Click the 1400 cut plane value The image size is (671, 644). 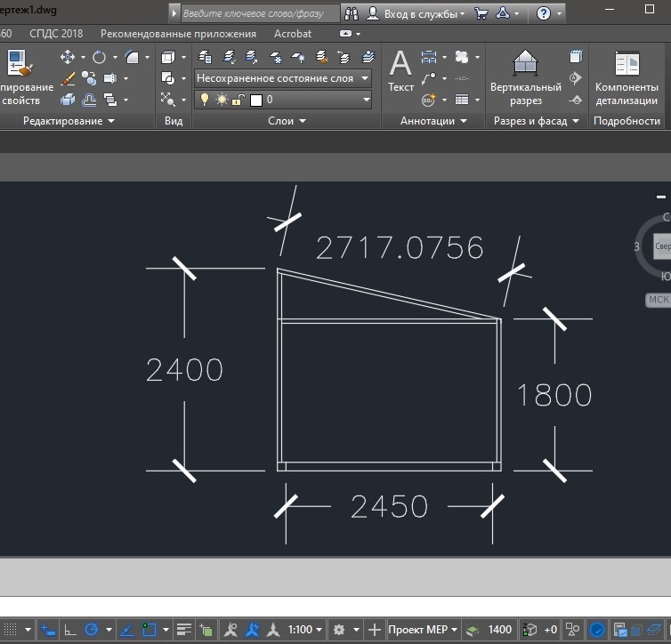click(x=499, y=630)
